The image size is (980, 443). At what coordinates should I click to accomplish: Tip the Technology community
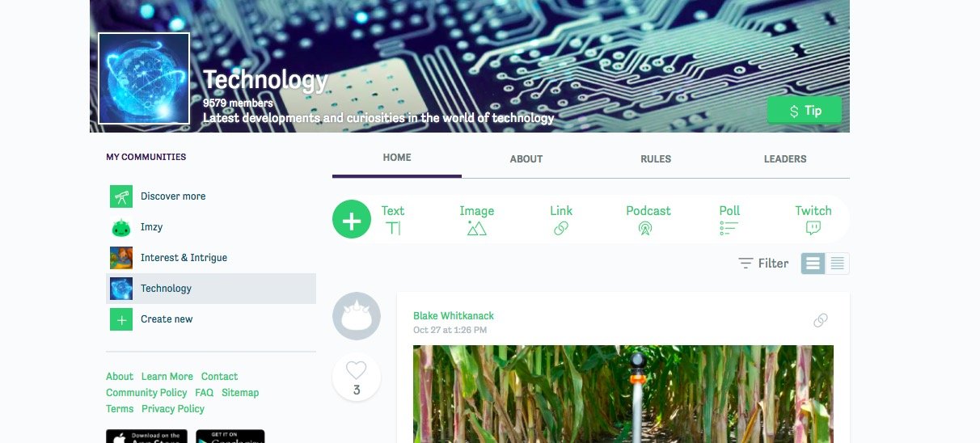pos(804,111)
